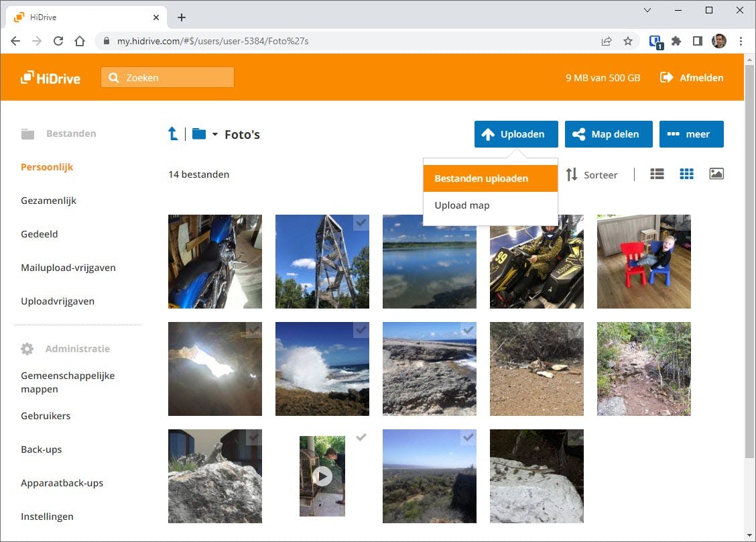
Task: Click the HiDrive logo in the header
Action: [x=50, y=77]
